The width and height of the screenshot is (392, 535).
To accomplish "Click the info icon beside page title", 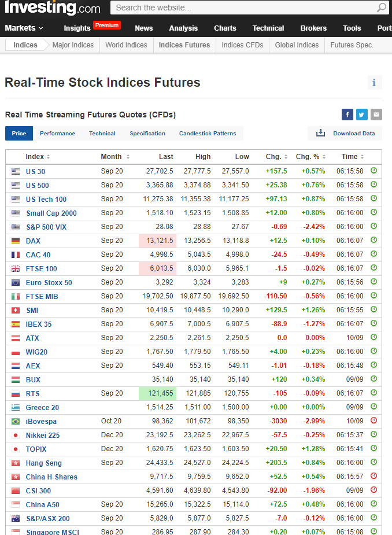I will point(374,83).
